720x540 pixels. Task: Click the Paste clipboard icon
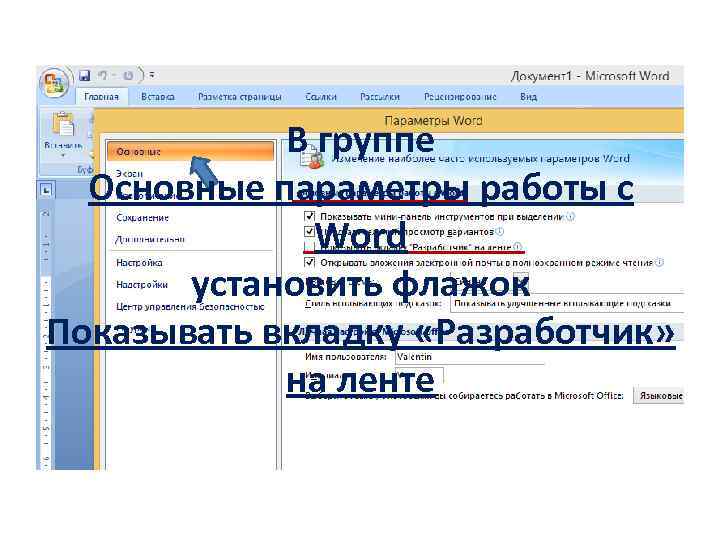click(x=63, y=125)
